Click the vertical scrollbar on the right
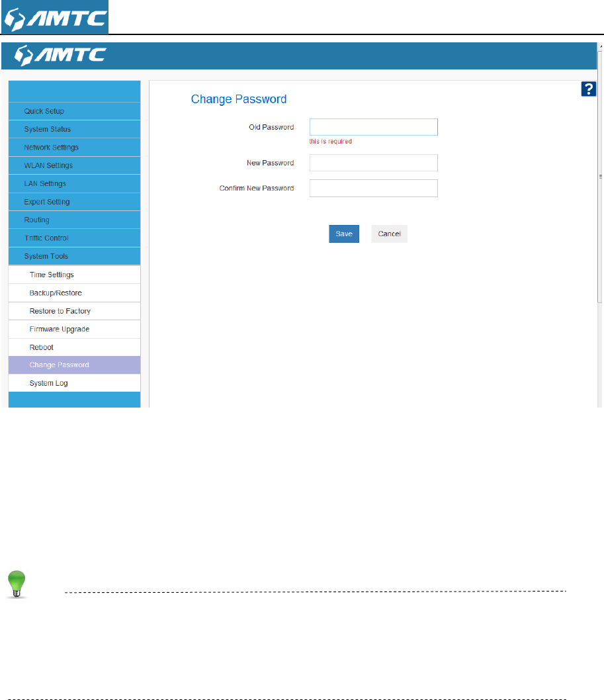The height and width of the screenshot is (700, 604). (601, 176)
